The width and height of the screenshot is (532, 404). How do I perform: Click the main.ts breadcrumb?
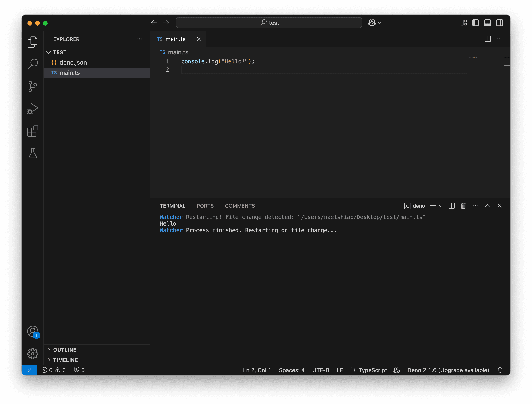(174, 52)
